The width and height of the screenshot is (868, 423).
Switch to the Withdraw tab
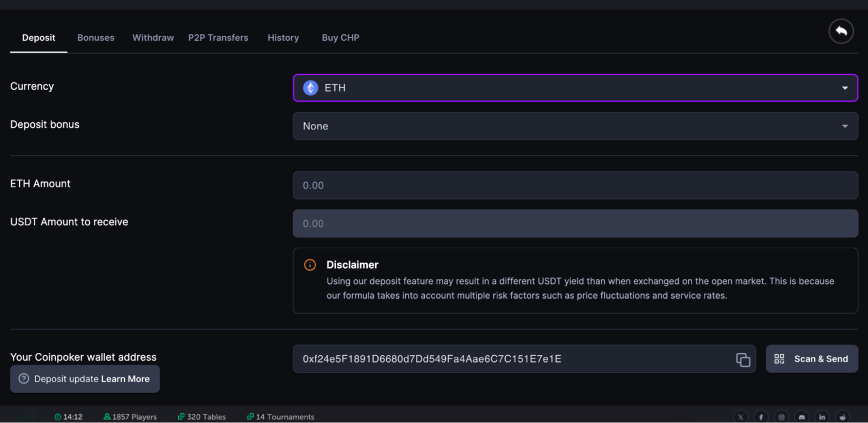coord(153,38)
